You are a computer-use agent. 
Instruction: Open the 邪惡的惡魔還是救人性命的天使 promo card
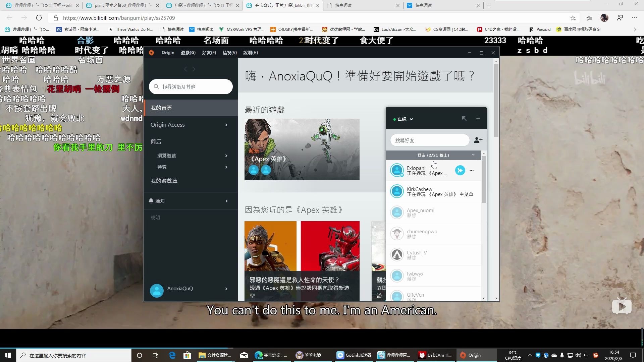click(x=302, y=261)
